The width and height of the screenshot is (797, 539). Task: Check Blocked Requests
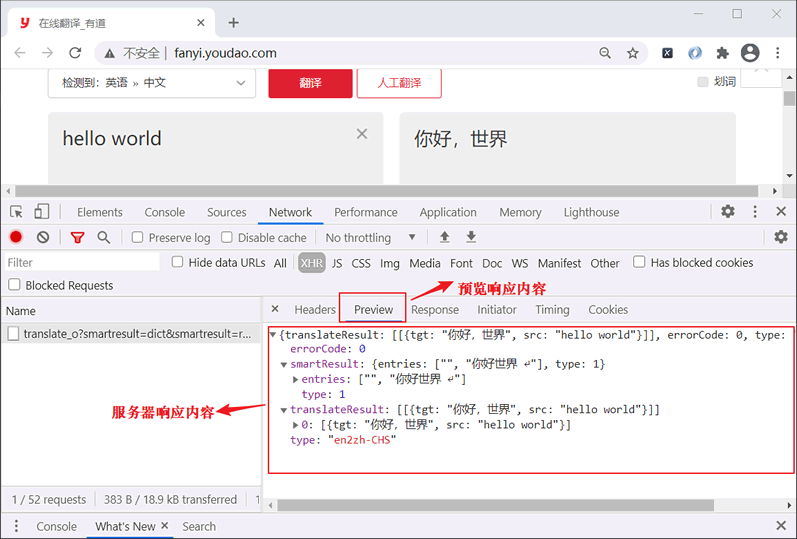tap(14, 285)
